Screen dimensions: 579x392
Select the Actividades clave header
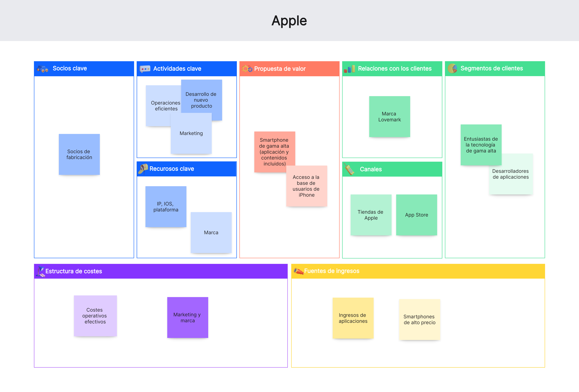point(187,69)
